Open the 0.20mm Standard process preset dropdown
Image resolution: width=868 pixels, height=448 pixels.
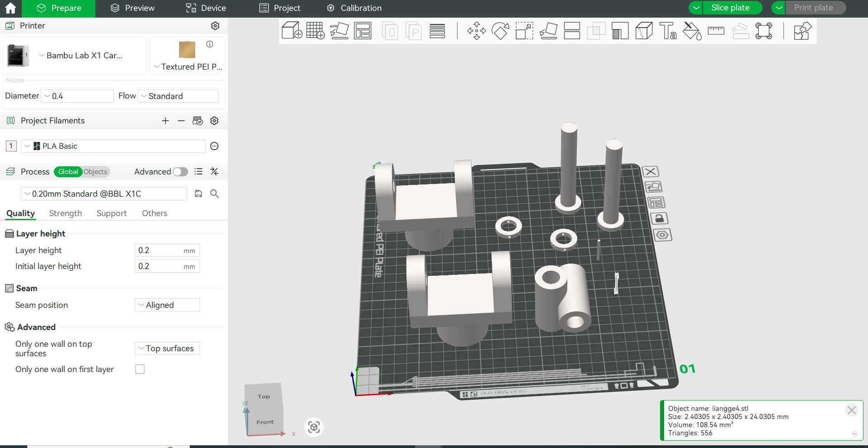coord(104,194)
